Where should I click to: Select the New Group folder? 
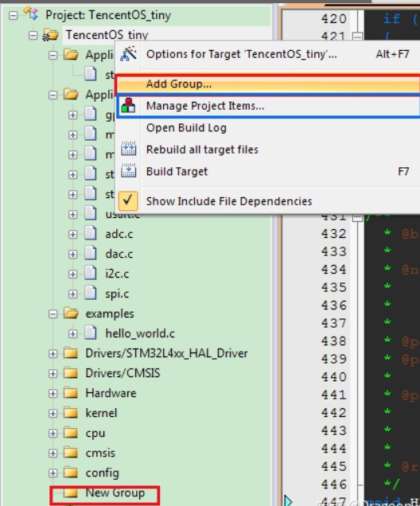click(115, 492)
